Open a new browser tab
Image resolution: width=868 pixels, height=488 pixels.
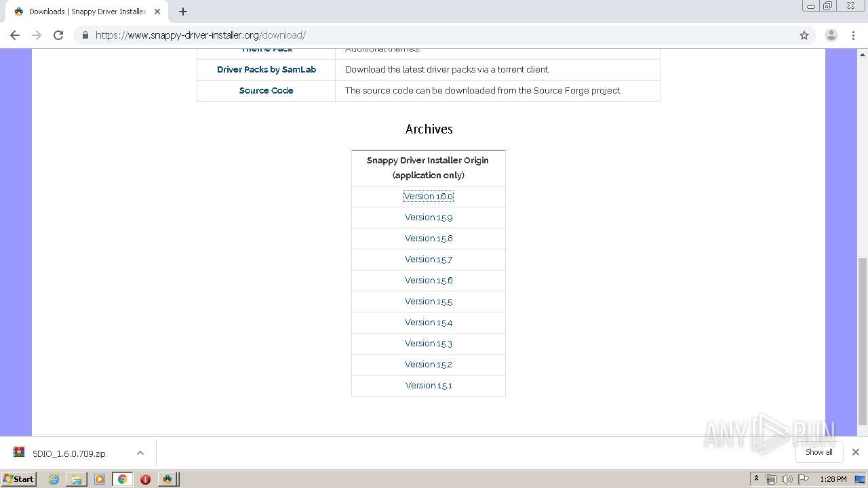click(x=183, y=12)
